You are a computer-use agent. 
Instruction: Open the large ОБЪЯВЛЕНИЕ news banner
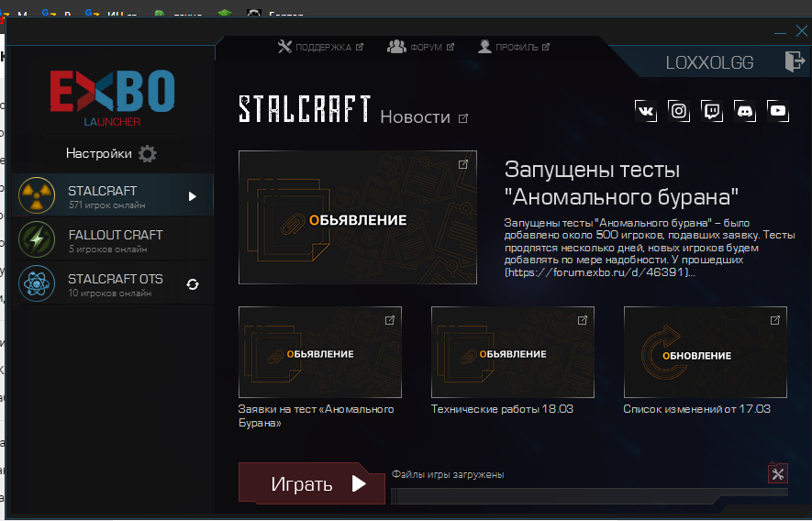[x=357, y=217]
